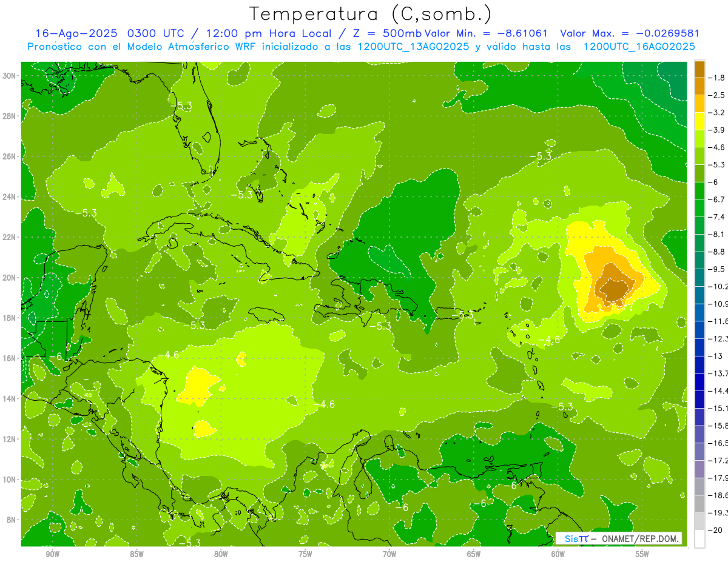Click the "65W" longitude axis label

[x=474, y=555]
